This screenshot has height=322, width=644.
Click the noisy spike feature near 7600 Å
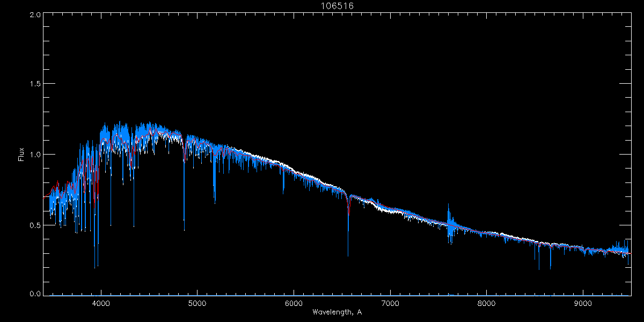click(450, 224)
